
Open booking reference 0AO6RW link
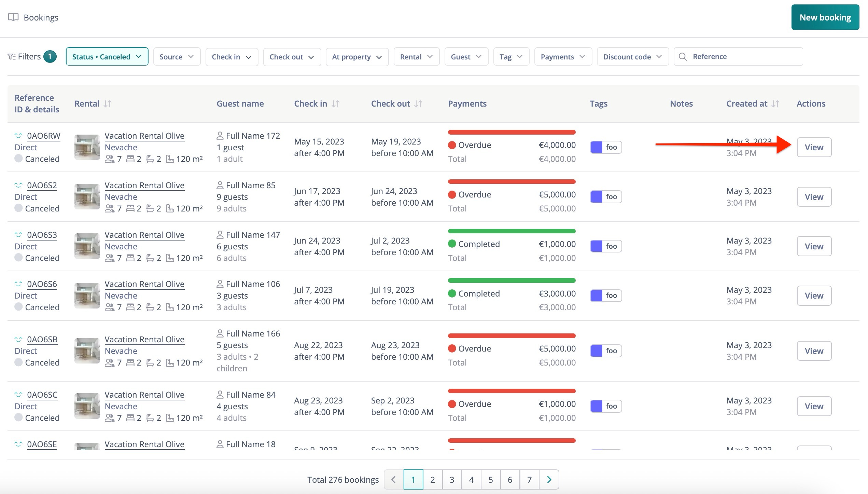pos(44,136)
